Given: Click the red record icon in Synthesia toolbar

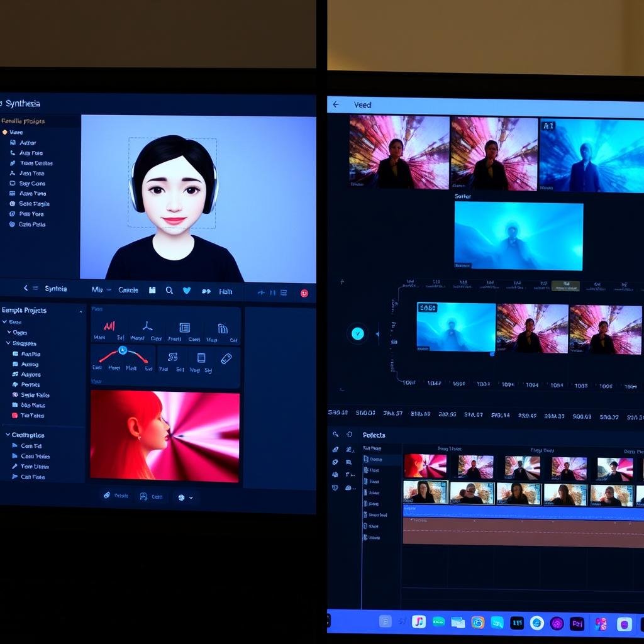Looking at the screenshot, I should pos(304,293).
